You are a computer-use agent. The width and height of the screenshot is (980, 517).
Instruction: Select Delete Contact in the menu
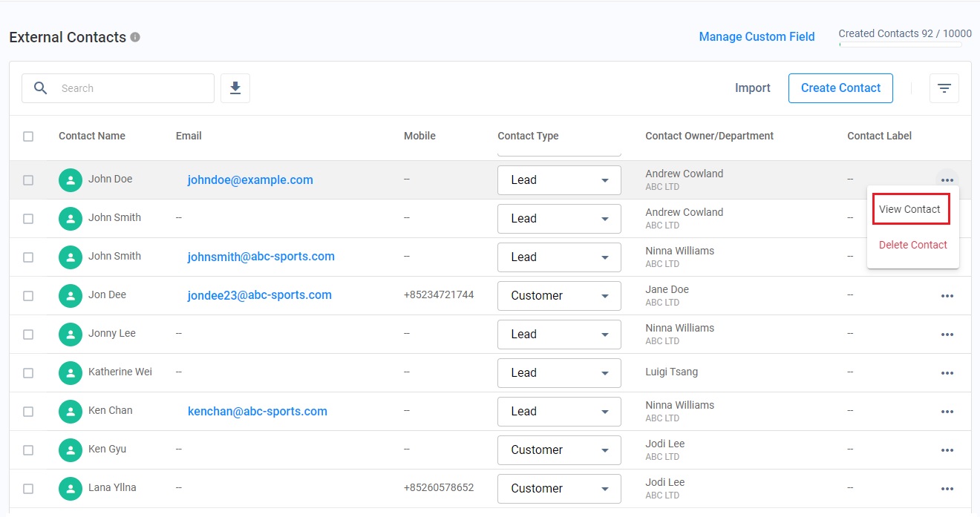click(912, 245)
